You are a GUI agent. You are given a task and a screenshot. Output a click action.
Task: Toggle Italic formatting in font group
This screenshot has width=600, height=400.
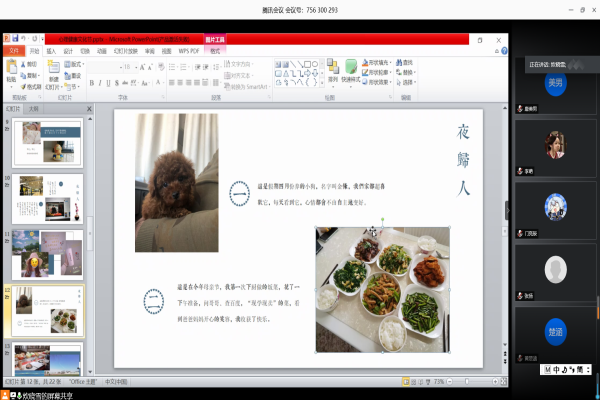tap(100, 83)
